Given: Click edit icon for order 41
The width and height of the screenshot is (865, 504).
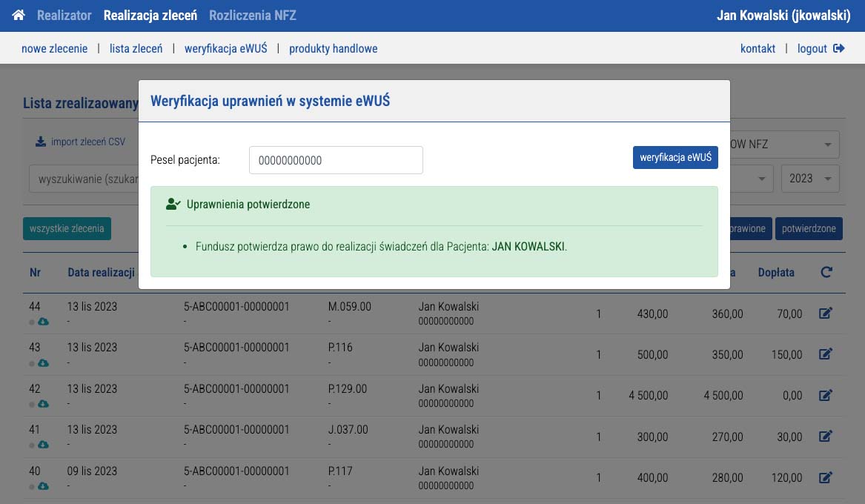Looking at the screenshot, I should click(x=825, y=437).
